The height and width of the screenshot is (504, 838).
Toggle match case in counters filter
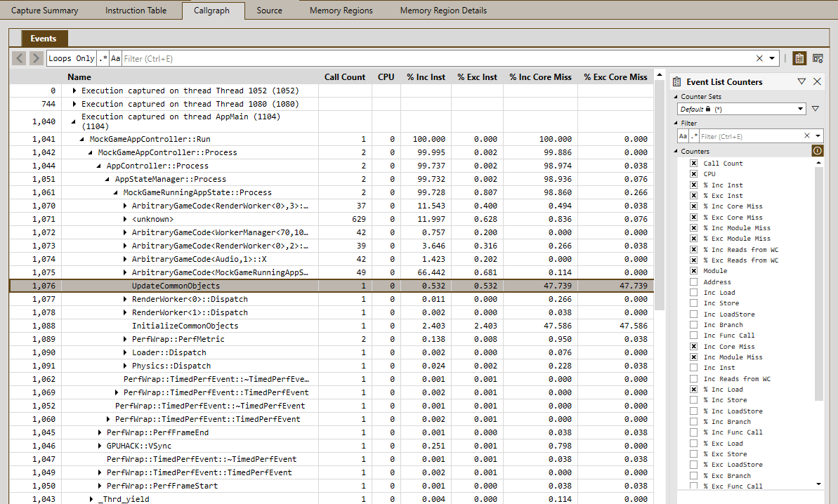pyautogui.click(x=683, y=136)
